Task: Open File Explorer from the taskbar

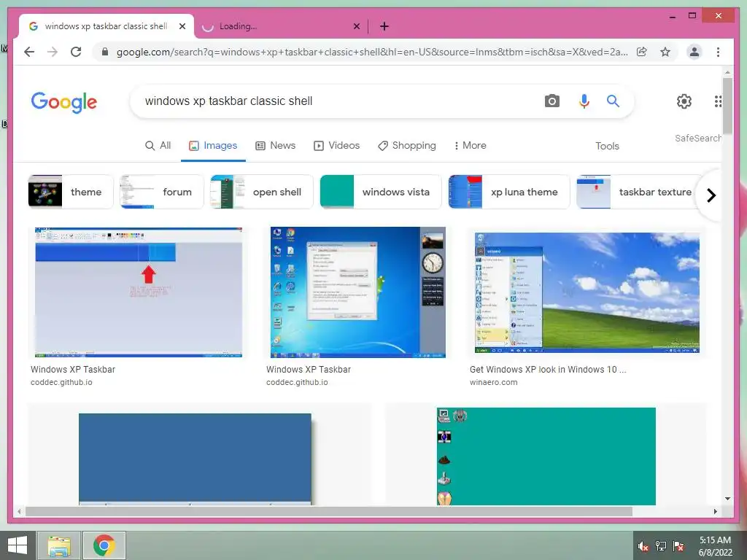Action: (x=60, y=545)
